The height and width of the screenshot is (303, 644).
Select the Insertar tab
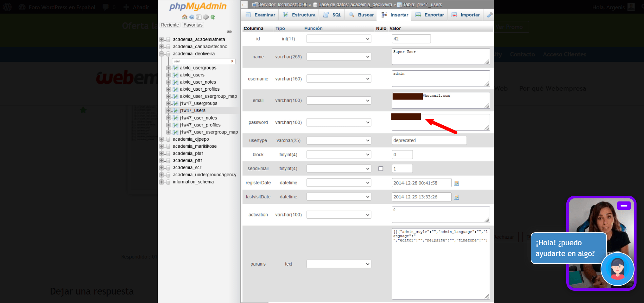pos(395,15)
